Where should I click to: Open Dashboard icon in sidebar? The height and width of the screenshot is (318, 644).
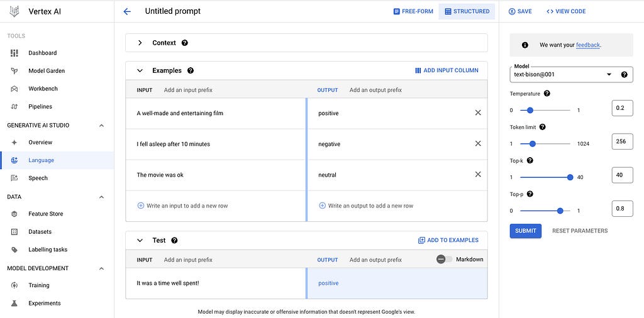14,53
